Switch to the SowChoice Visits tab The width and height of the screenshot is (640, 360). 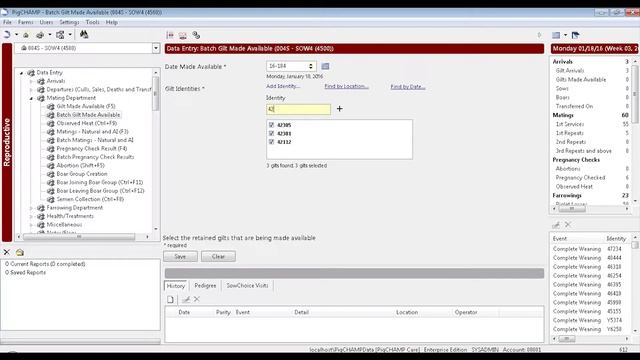coord(247,286)
